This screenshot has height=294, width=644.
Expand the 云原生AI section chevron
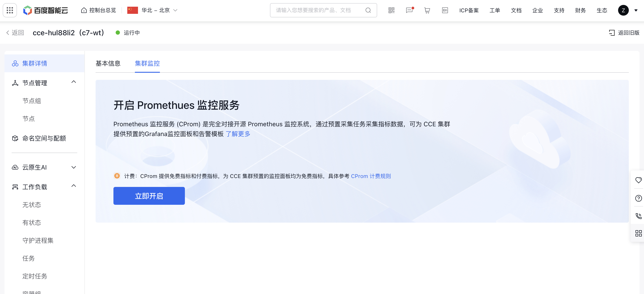point(73,167)
